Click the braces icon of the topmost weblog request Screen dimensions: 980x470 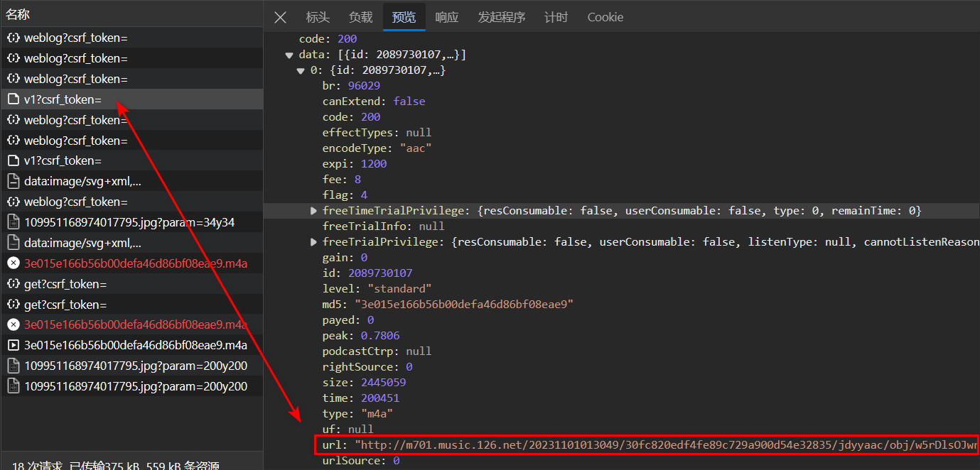pos(13,38)
